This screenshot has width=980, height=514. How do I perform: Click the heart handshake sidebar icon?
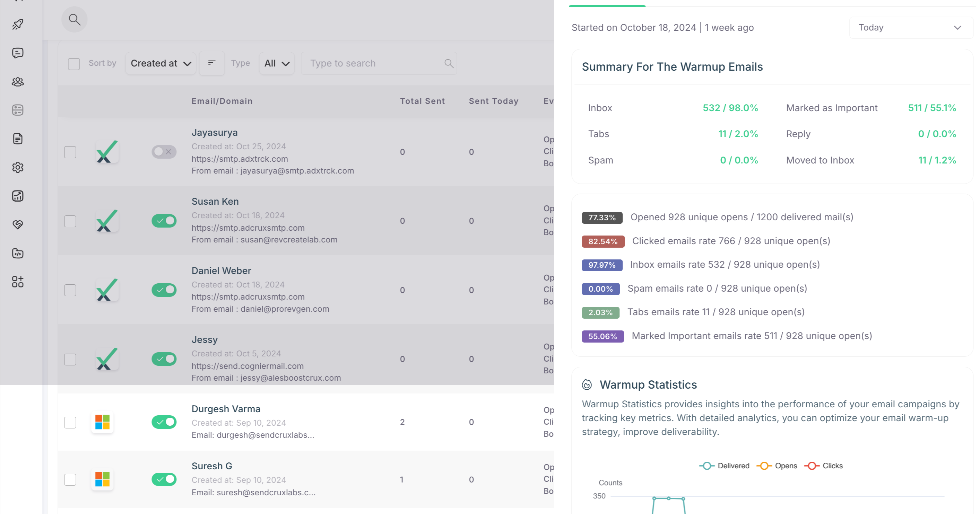(18, 225)
